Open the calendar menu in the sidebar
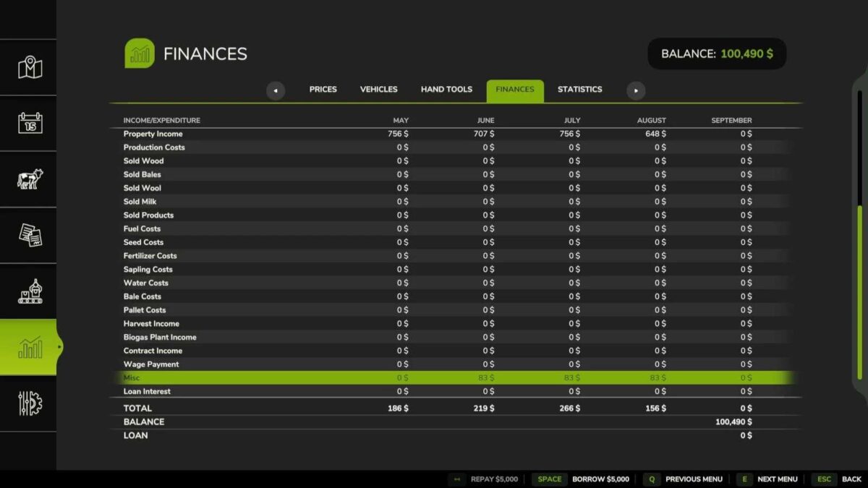Image resolution: width=868 pixels, height=488 pixels. pyautogui.click(x=29, y=123)
